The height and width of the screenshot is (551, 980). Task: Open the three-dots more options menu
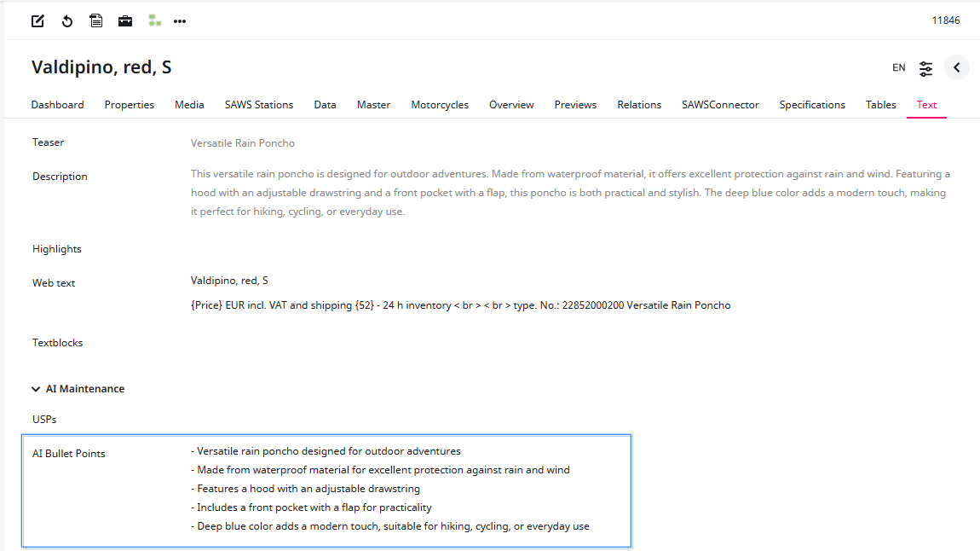(180, 21)
